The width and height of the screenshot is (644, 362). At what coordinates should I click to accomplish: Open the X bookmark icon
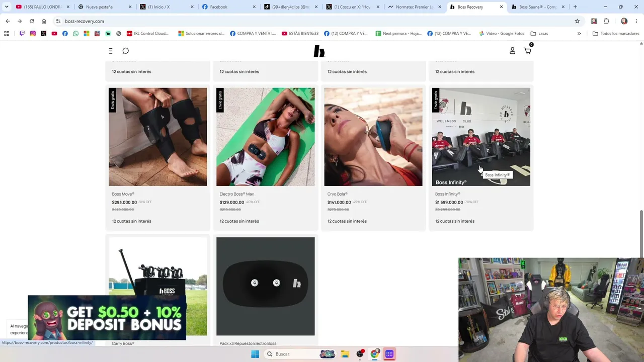pos(44,34)
